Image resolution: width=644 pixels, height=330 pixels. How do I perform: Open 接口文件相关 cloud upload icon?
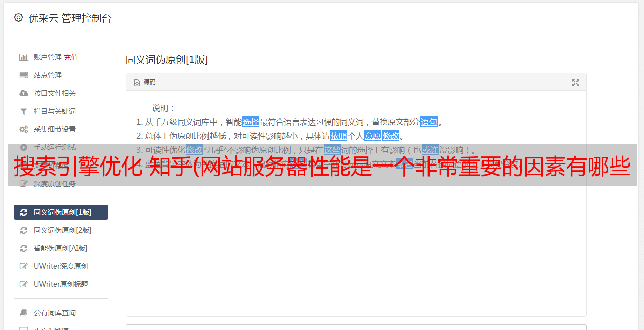[x=23, y=93]
